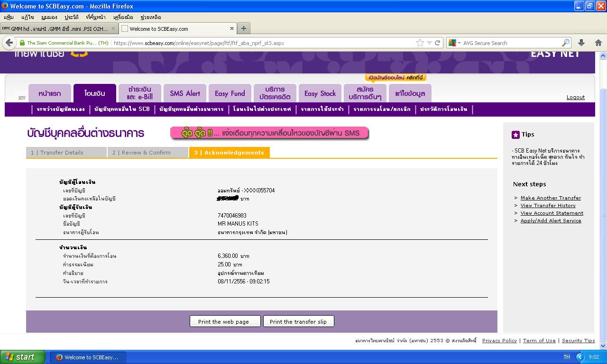Click the search magnifier in the search box
This screenshot has height=364, width=607.
click(565, 43)
